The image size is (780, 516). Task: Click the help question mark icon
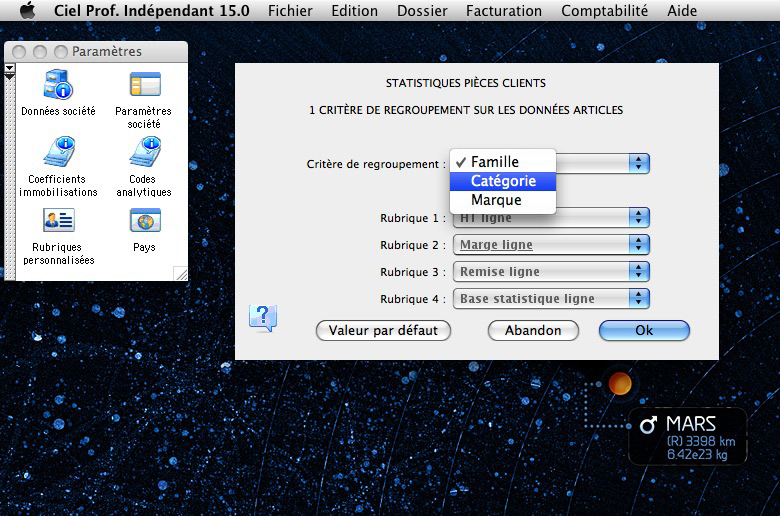tap(263, 318)
